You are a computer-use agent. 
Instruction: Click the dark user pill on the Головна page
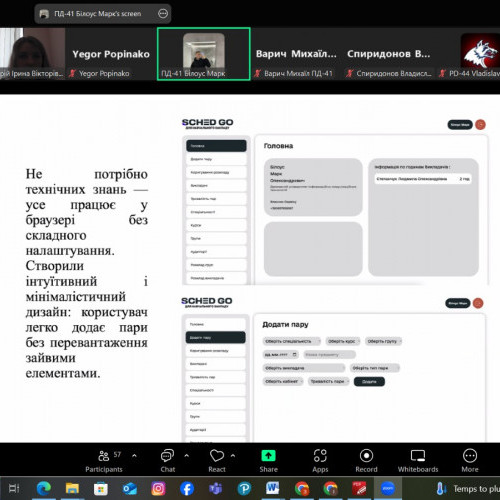pyautogui.click(x=460, y=125)
